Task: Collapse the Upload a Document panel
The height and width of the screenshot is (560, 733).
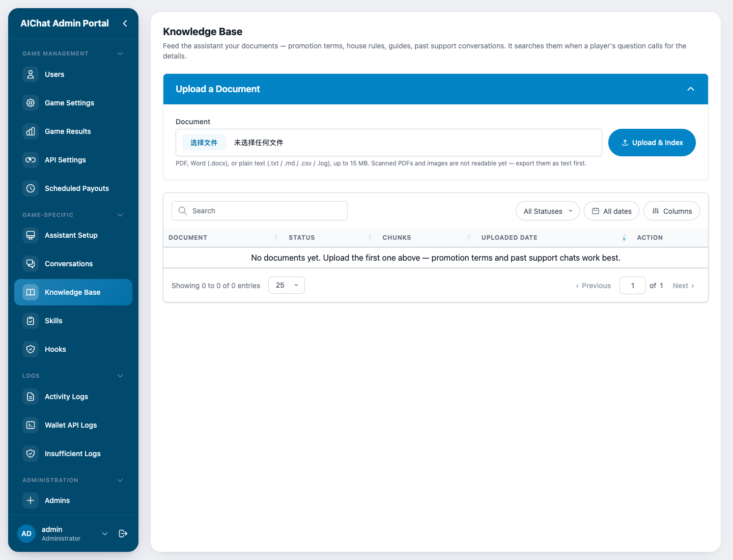Action: tap(691, 89)
